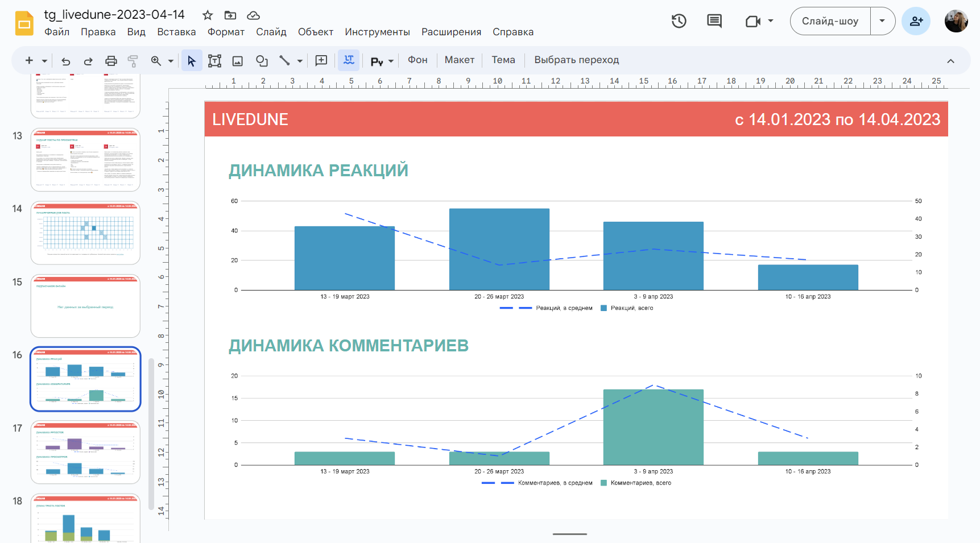Open the Слайд-шоу dropdown arrow

coord(882,21)
